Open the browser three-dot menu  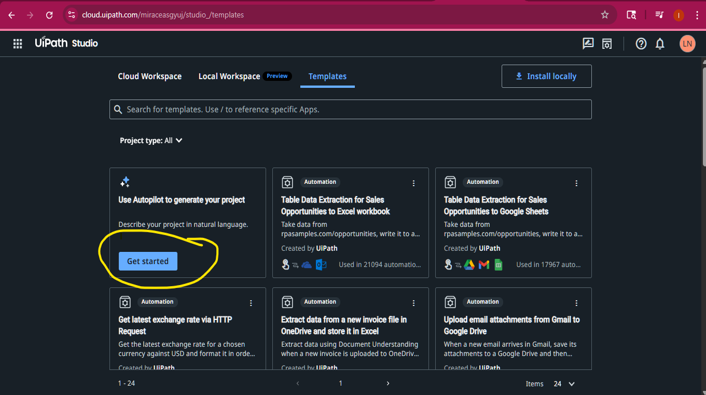click(x=697, y=15)
